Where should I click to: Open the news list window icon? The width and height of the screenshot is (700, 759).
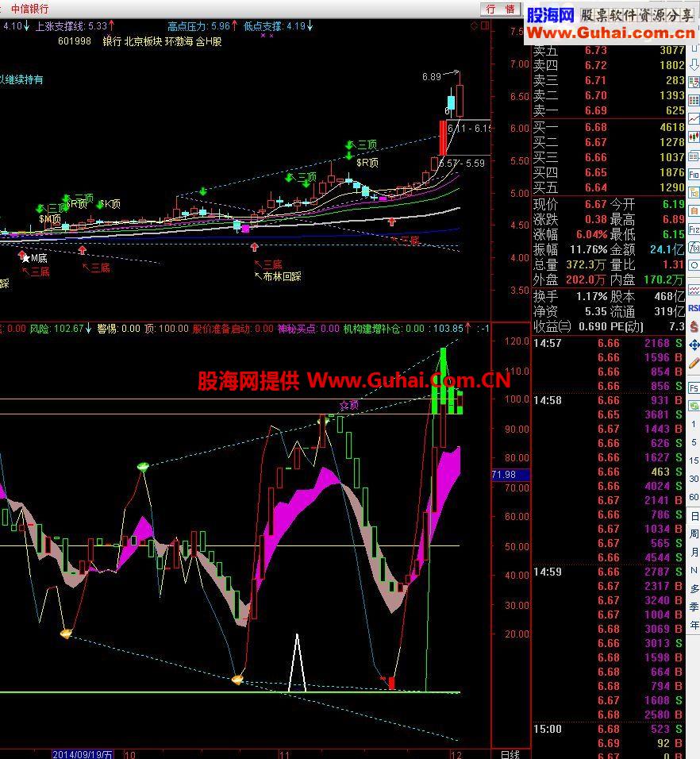click(x=694, y=156)
